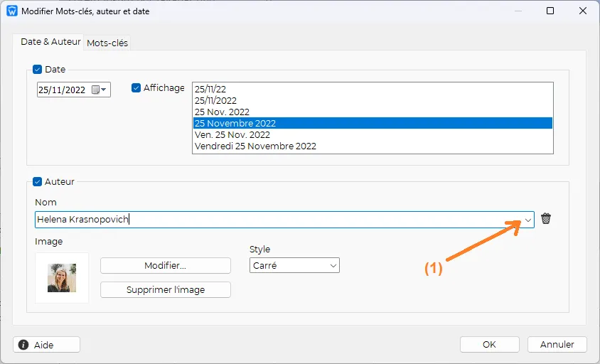Toggle the Affichage checkbox
600x364 pixels.
pos(136,87)
